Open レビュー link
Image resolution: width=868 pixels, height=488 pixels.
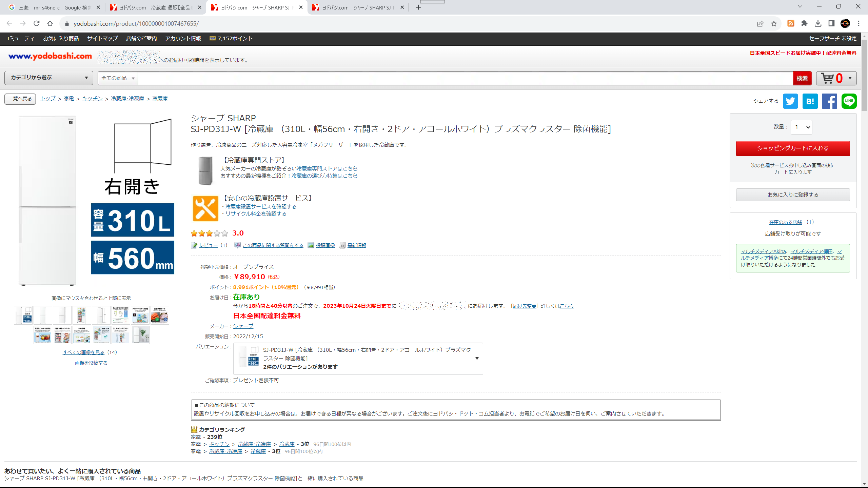[x=208, y=245]
